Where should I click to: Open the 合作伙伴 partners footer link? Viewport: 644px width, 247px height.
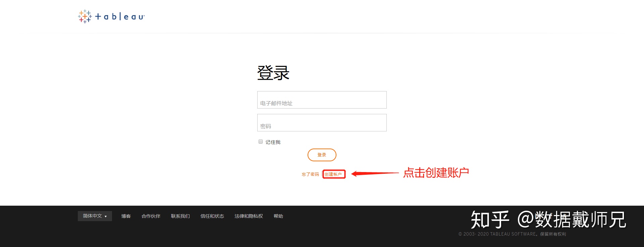[x=151, y=216]
